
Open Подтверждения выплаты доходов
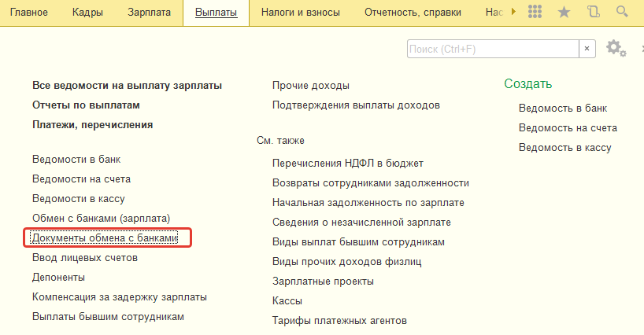tap(356, 105)
